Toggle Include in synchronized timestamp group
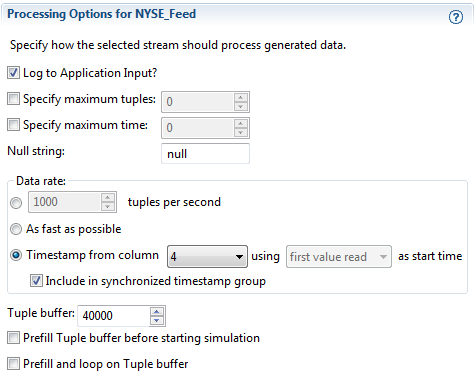475x375 pixels. [36, 281]
